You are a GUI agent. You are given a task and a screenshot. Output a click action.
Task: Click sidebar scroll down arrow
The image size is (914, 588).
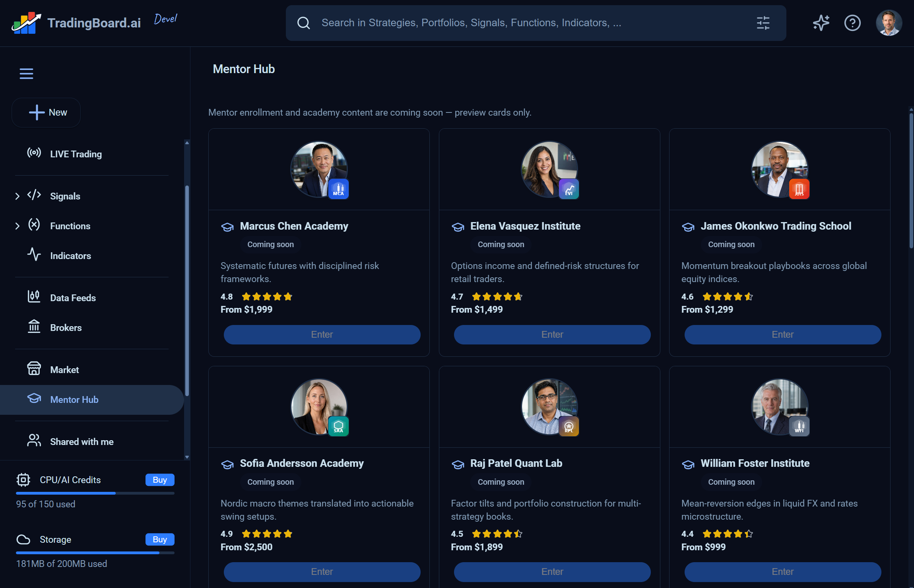coord(187,457)
